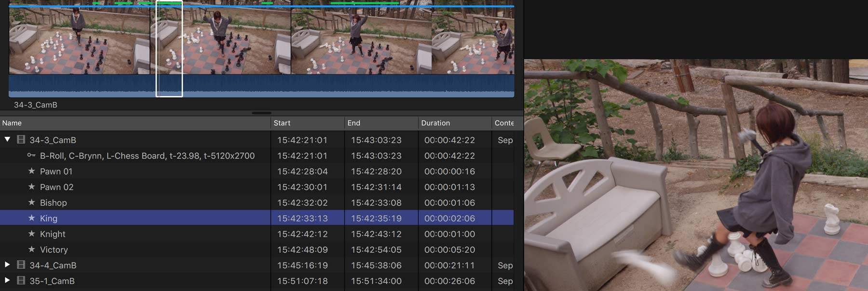Select the 34-3_CamB clip name in list

(53, 140)
